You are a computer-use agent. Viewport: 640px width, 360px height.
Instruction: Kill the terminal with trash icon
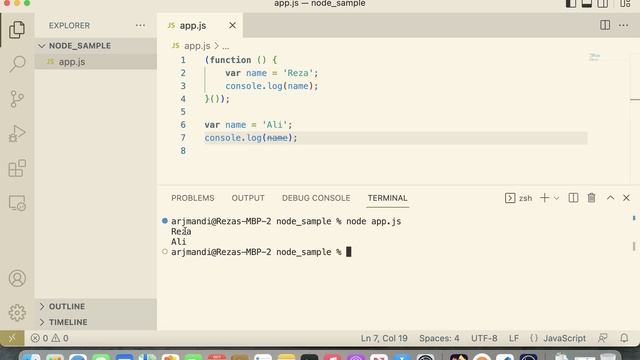[x=591, y=198]
